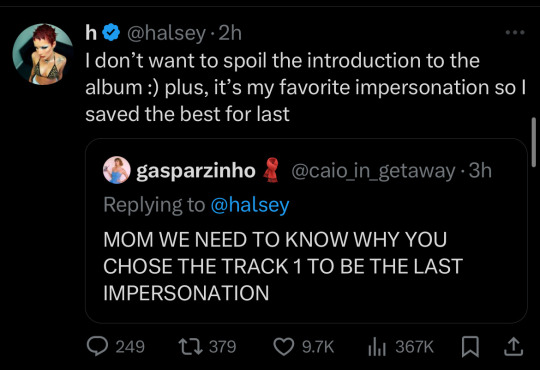Image resolution: width=540 pixels, height=370 pixels.
Task: Click the blue verified badge next to h
Action: [111, 33]
